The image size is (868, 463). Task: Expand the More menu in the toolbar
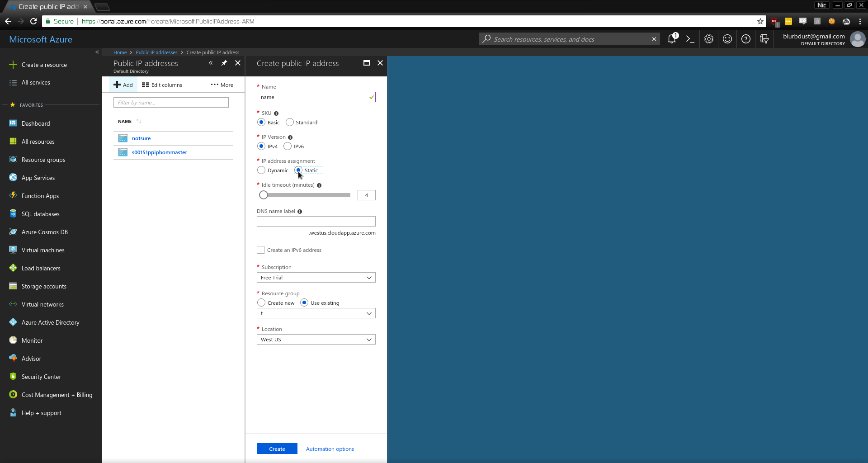(222, 85)
